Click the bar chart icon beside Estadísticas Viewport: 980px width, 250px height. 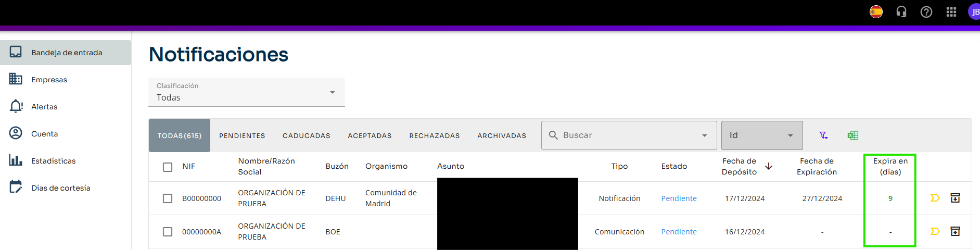tap(16, 160)
